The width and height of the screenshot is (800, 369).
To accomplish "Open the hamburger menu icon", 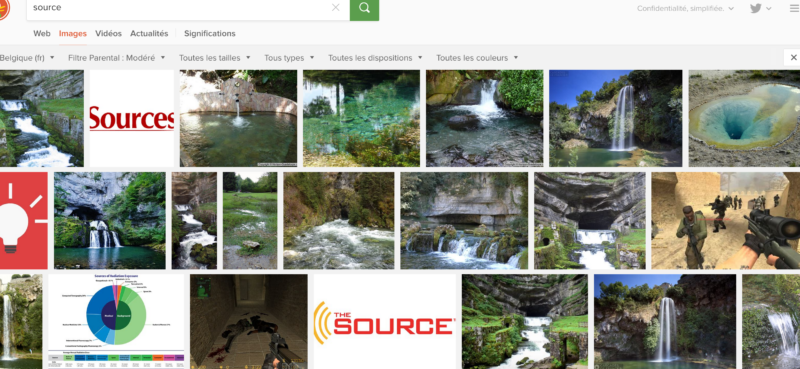I will (794, 8).
